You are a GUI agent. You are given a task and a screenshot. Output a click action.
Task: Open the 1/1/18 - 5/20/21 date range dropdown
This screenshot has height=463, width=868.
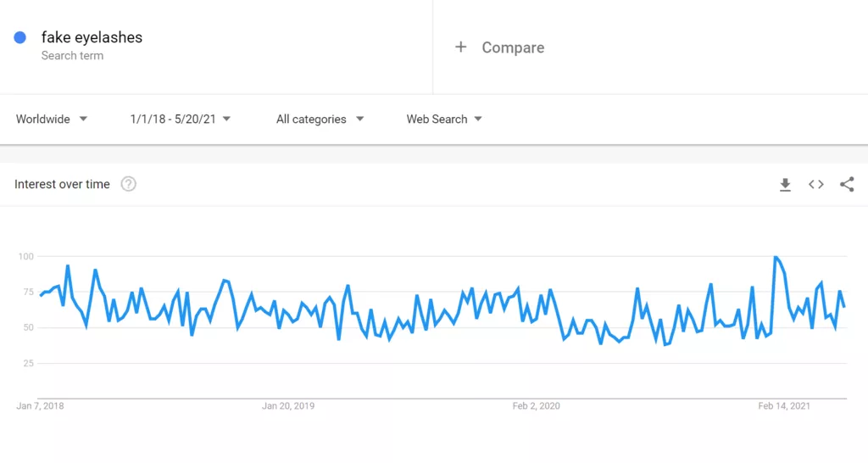(x=180, y=119)
